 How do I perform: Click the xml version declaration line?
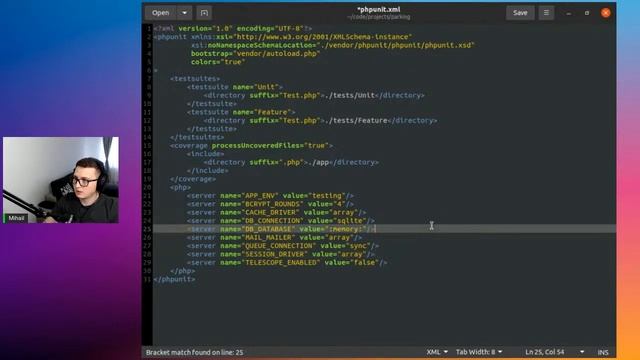[233, 29]
